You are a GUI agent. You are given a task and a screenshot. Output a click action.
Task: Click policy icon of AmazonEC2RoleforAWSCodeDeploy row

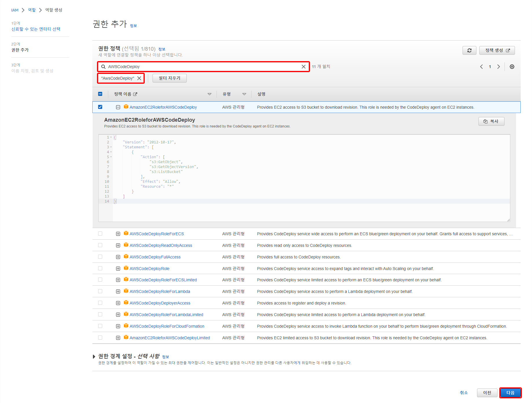click(x=126, y=107)
